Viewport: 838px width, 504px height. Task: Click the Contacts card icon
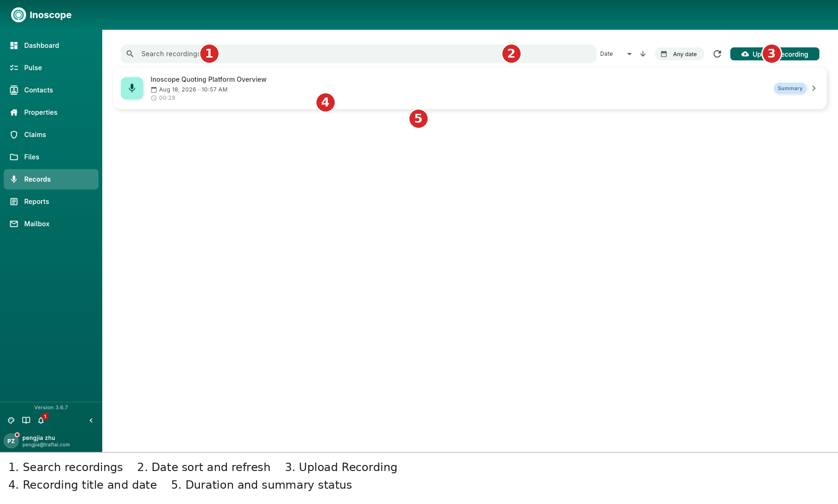(14, 90)
